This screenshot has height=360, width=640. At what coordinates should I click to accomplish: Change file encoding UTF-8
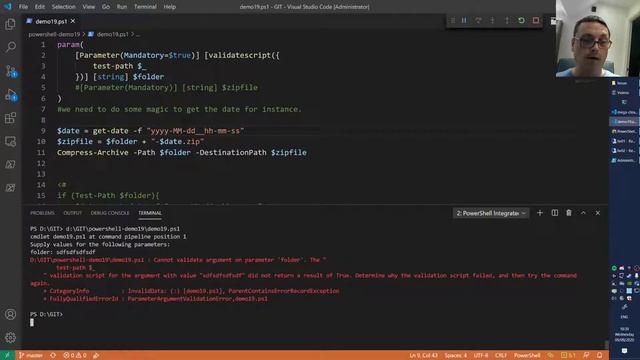[x=481, y=356]
